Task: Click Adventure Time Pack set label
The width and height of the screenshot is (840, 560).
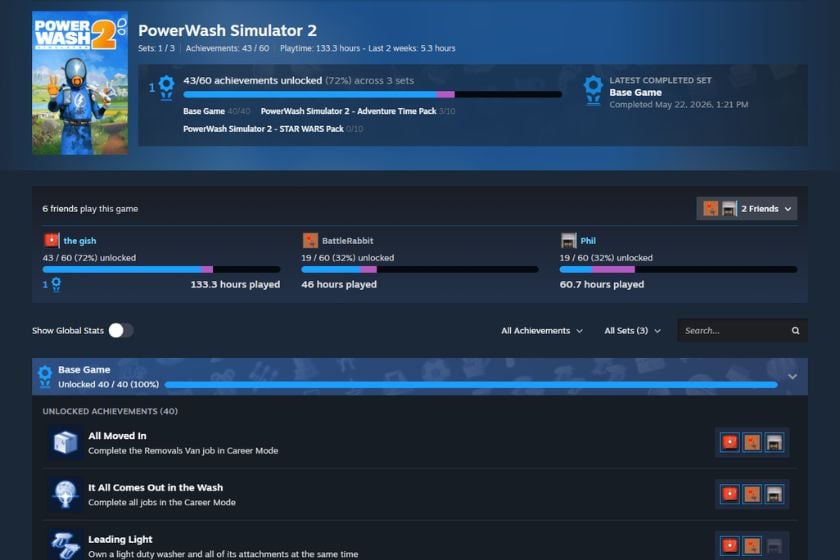Action: 348,111
